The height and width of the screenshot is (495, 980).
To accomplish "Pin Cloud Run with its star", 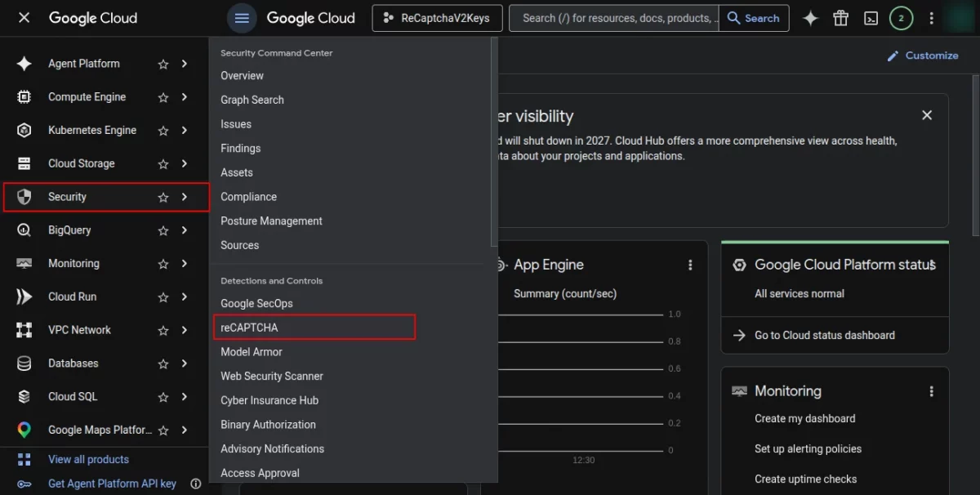I will 163,297.
